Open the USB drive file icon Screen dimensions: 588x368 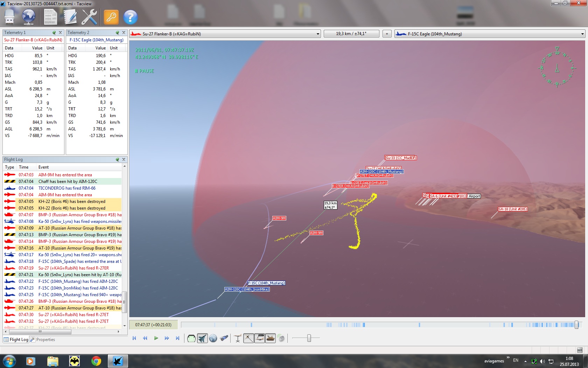coord(9,17)
